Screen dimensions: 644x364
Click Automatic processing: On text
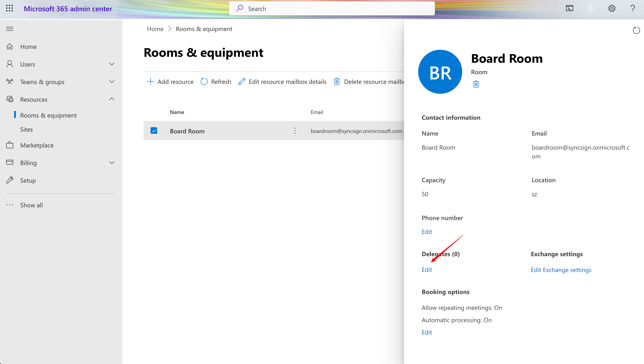pyautogui.click(x=456, y=320)
